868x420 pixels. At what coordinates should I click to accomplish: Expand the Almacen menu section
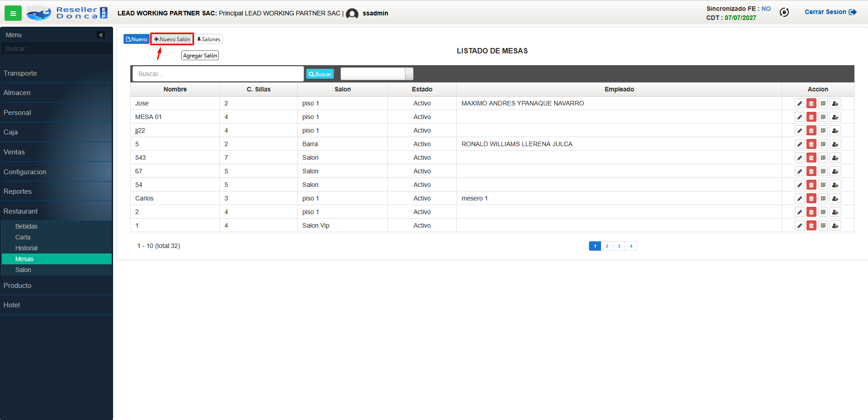[x=56, y=93]
